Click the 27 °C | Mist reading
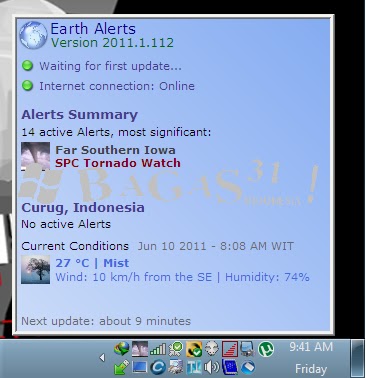Screen dimensions: 366x378 pos(92,263)
